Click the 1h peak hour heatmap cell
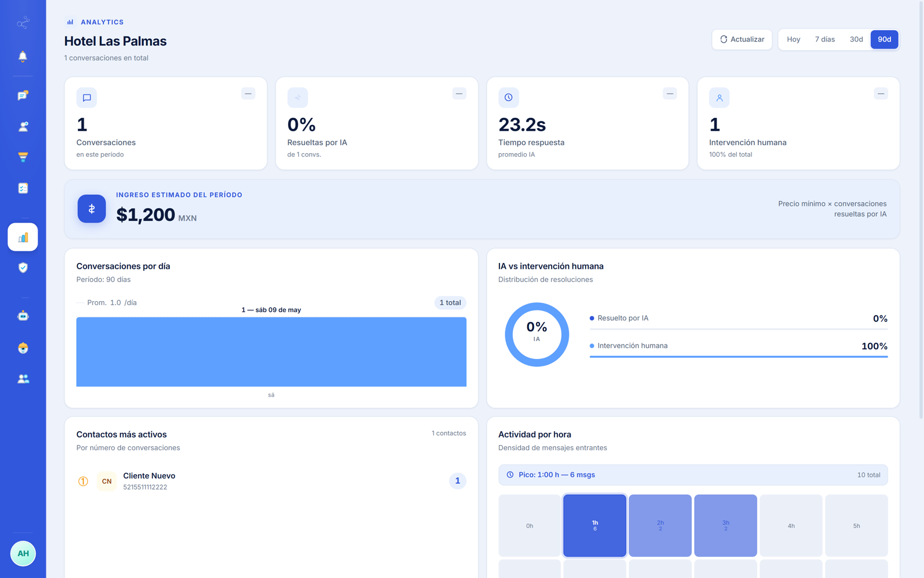 (595, 525)
